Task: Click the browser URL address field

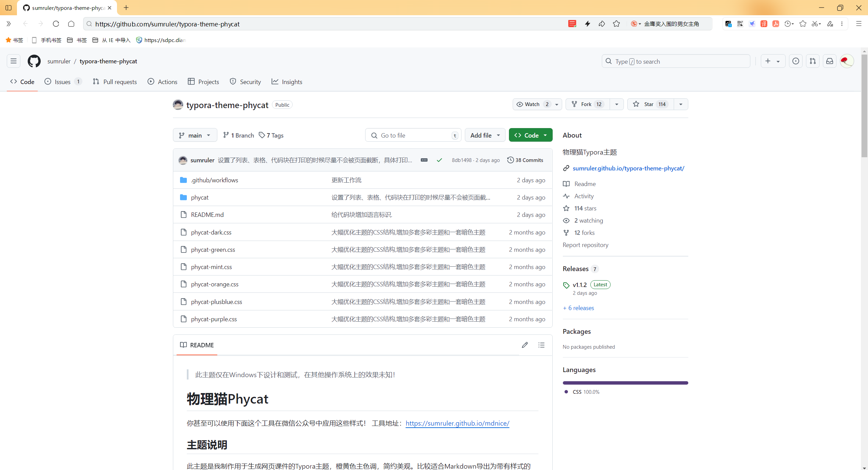Action: [x=325, y=24]
